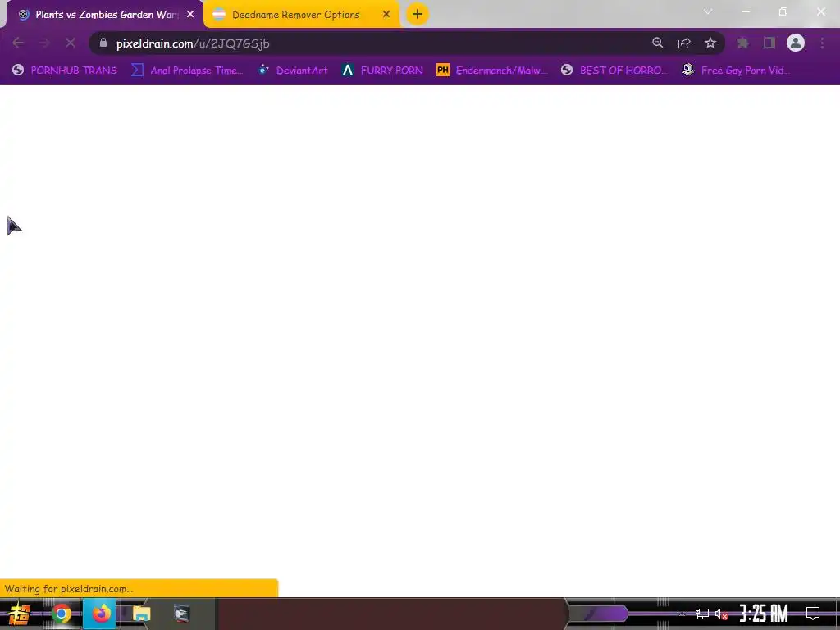840x630 pixels.
Task: Share this page icon
Action: [684, 43]
